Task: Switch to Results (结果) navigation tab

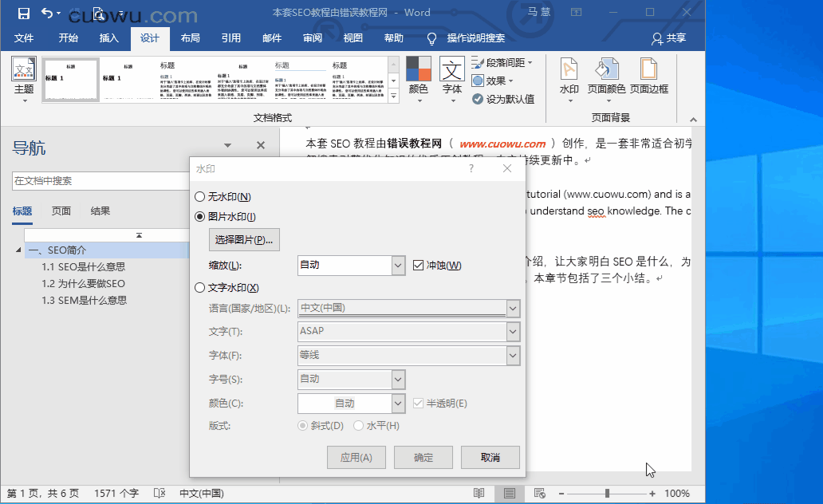Action: click(100, 211)
